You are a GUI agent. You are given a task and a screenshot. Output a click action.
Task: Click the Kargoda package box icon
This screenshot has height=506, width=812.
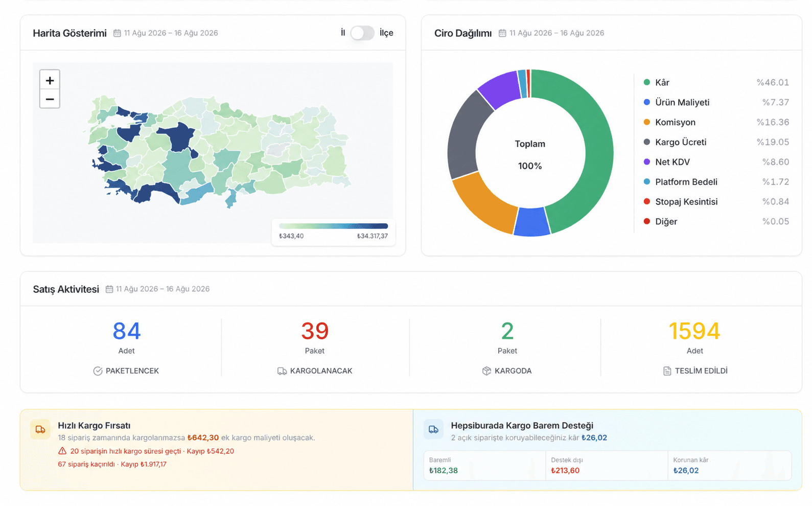(486, 371)
